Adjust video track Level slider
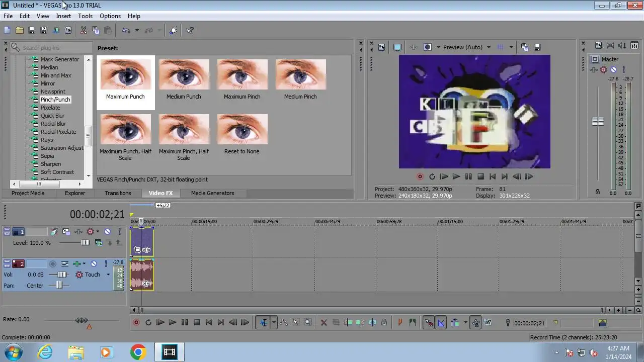 click(x=85, y=243)
